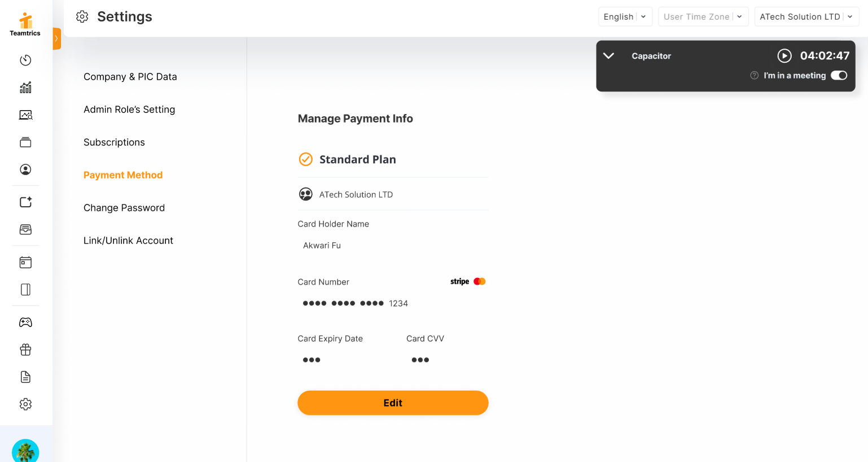Start the Capacitor timer play button
This screenshot has width=868, height=462.
click(x=784, y=55)
